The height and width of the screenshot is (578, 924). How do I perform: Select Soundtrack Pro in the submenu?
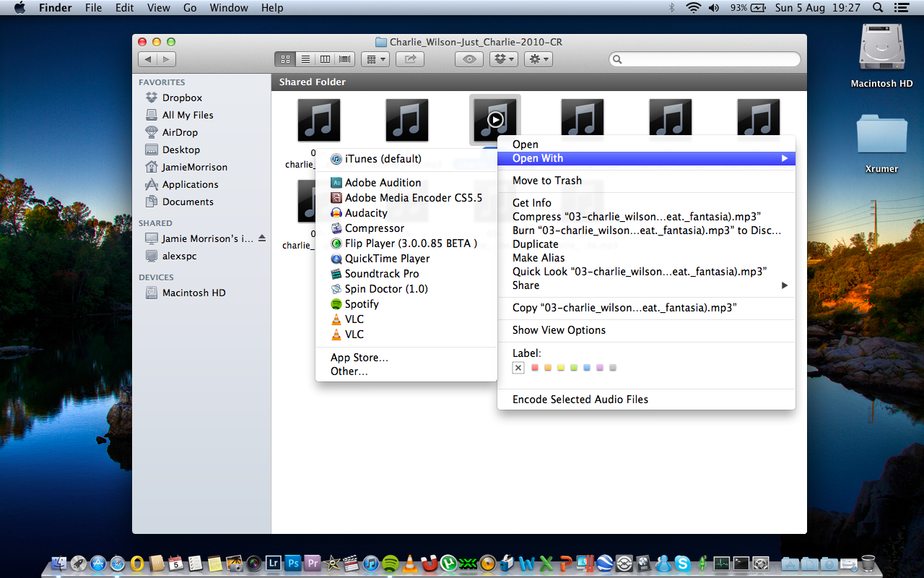coord(406,274)
